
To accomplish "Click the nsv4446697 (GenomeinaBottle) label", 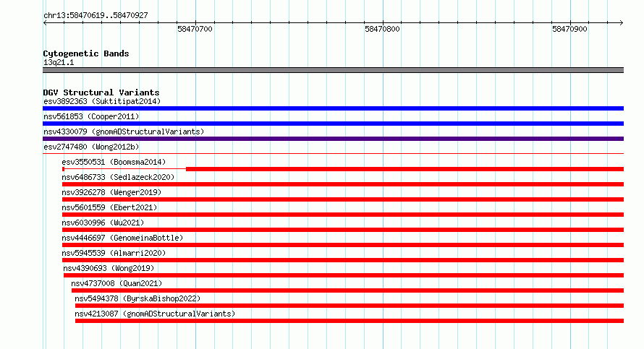I will [122, 238].
